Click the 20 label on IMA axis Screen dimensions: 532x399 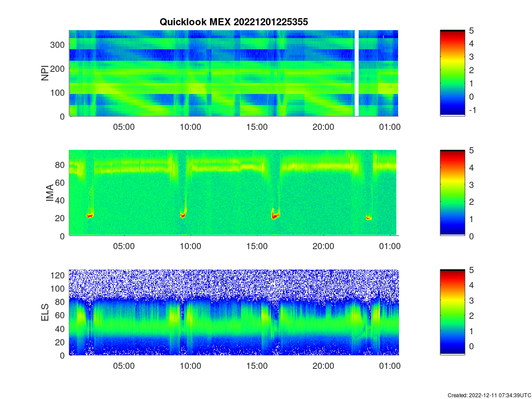click(x=61, y=218)
